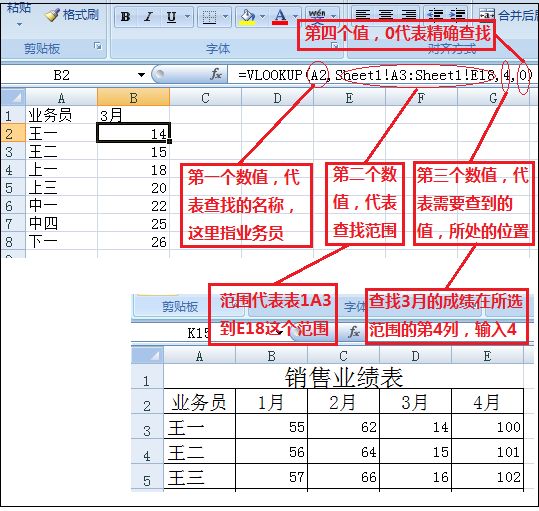Click the cell with value 62

[x=343, y=426]
